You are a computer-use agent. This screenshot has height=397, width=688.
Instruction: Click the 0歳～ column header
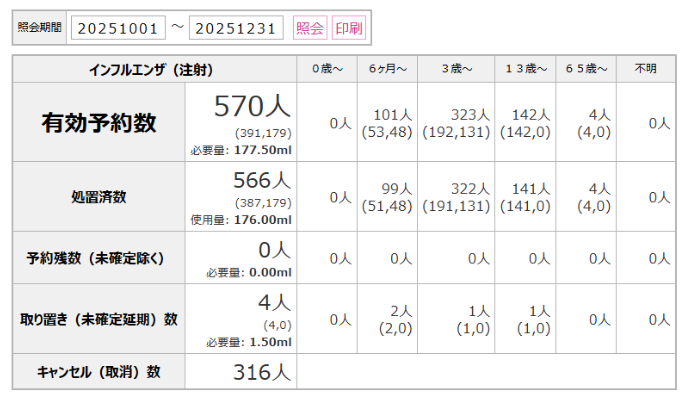pyautogui.click(x=327, y=69)
